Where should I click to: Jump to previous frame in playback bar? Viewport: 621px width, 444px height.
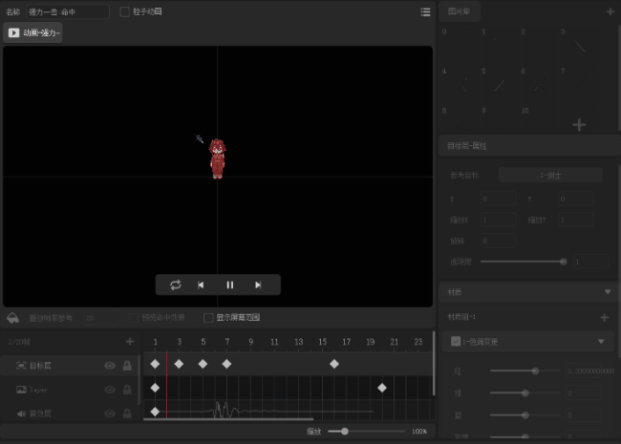(201, 285)
